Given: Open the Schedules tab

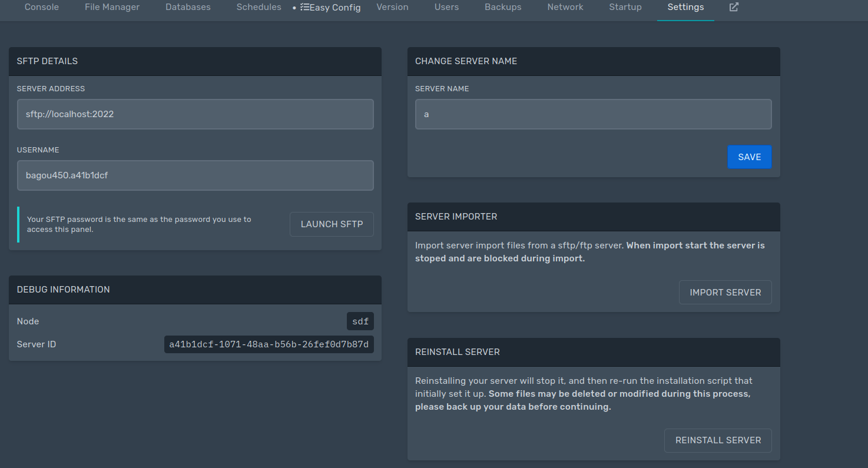Looking at the screenshot, I should (259, 8).
